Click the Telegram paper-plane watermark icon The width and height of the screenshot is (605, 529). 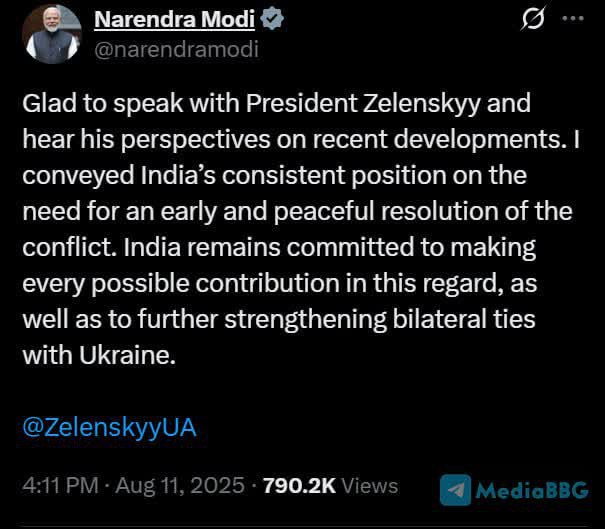click(456, 490)
